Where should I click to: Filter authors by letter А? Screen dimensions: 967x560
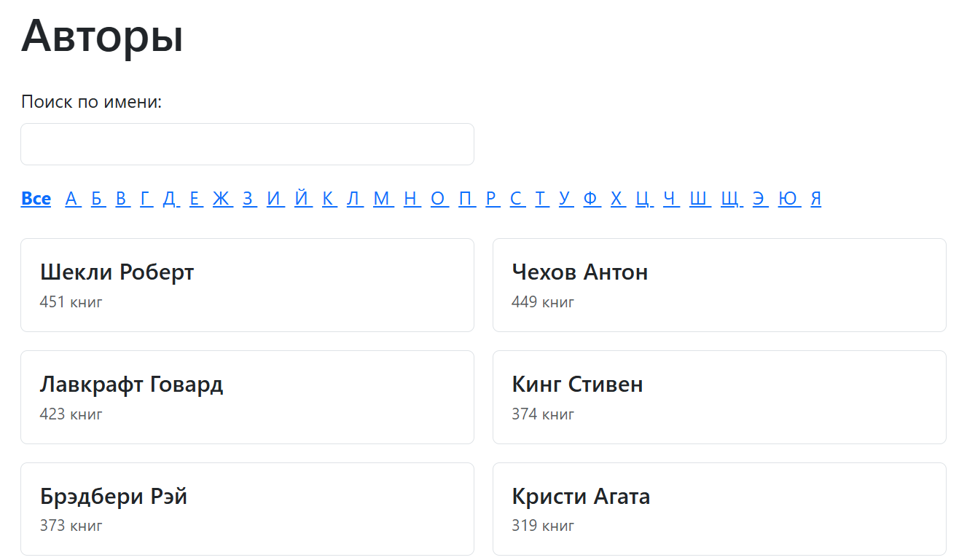(73, 198)
